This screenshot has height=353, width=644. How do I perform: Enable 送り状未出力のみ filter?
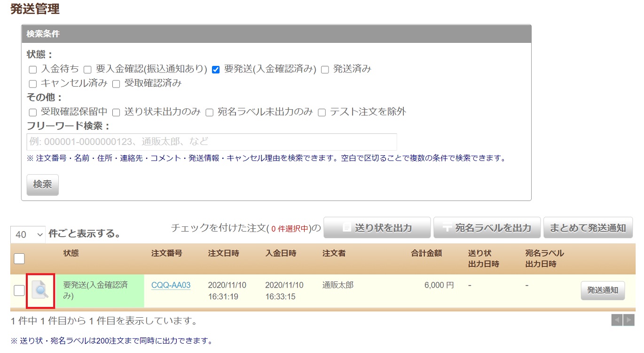116,112
